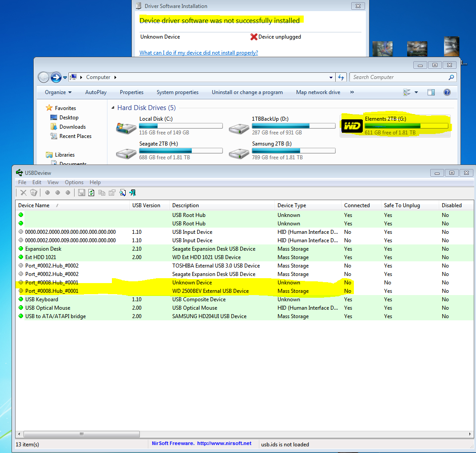
Task: Click the Save floppy disk icon in USBDeview
Action: click(x=82, y=193)
